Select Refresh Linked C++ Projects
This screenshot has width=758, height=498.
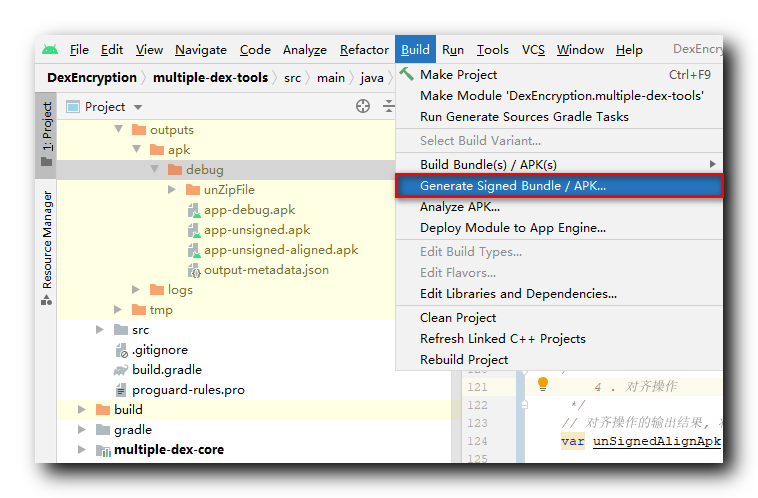559,338
